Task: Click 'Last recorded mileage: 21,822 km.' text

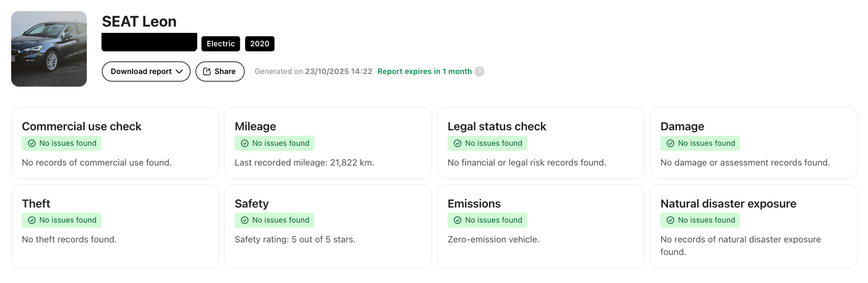Action: [304, 163]
